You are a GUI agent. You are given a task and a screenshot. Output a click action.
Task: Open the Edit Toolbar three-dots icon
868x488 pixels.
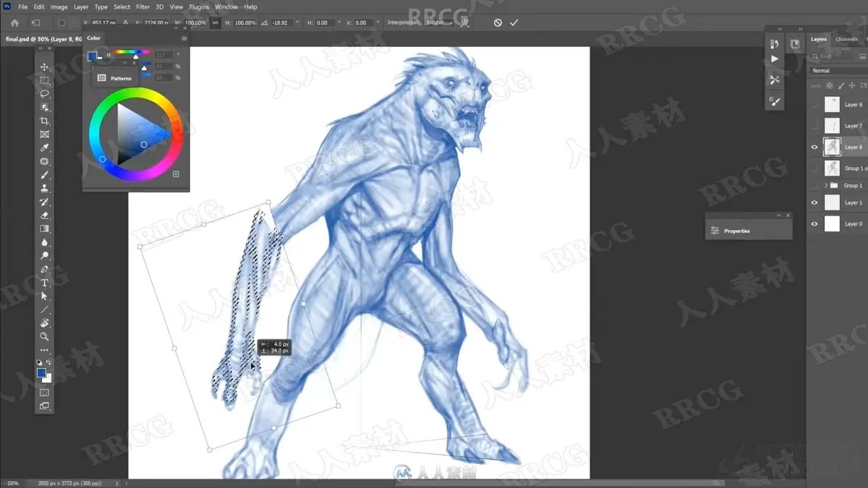coord(44,351)
